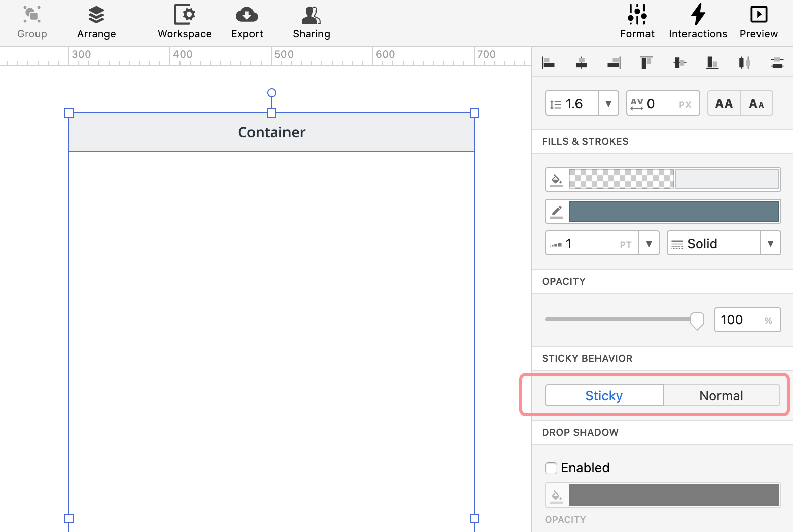Open the stroke width dropdown arrow
This screenshot has height=532, width=793.
click(649, 243)
